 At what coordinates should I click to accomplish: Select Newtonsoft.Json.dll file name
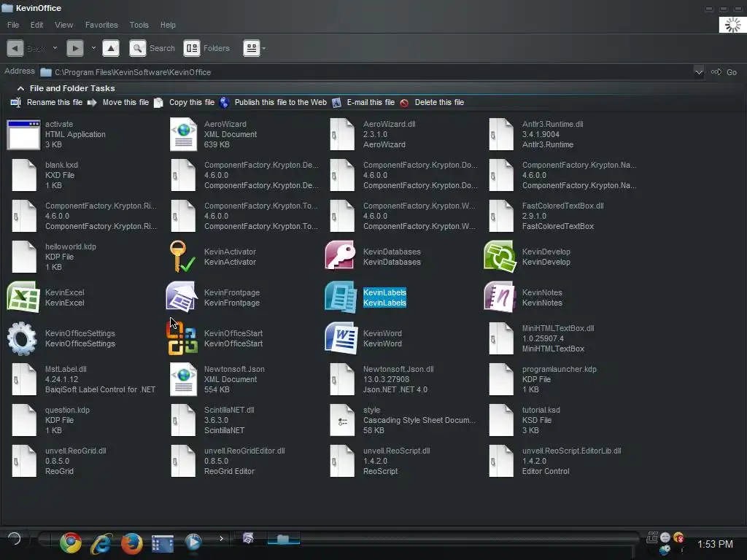click(x=398, y=369)
